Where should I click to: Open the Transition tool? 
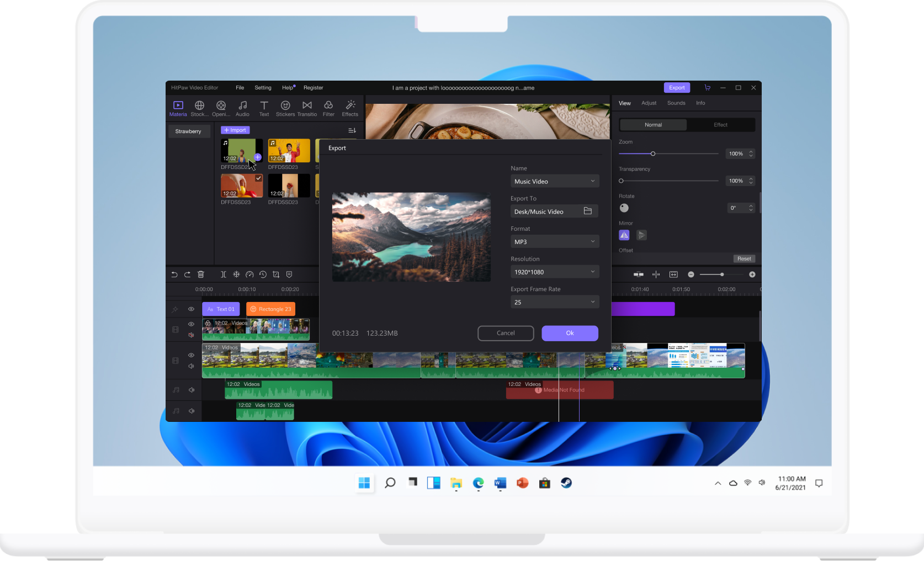click(307, 108)
